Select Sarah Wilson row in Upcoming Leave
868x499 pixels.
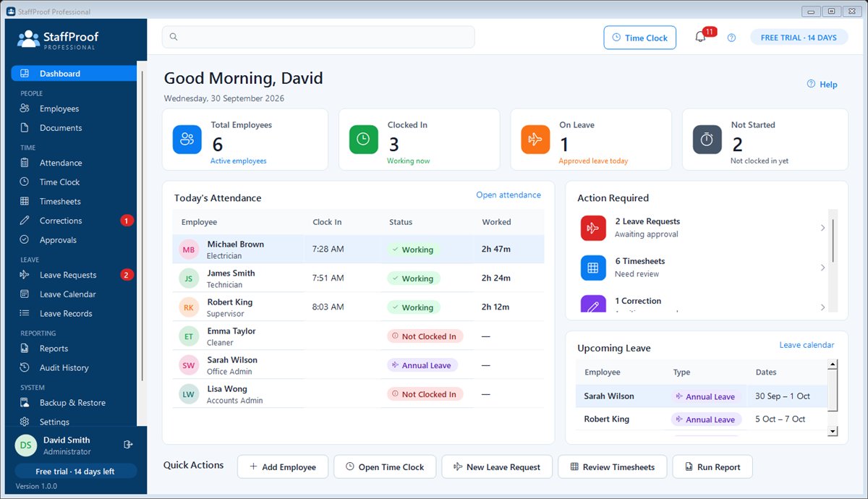702,396
